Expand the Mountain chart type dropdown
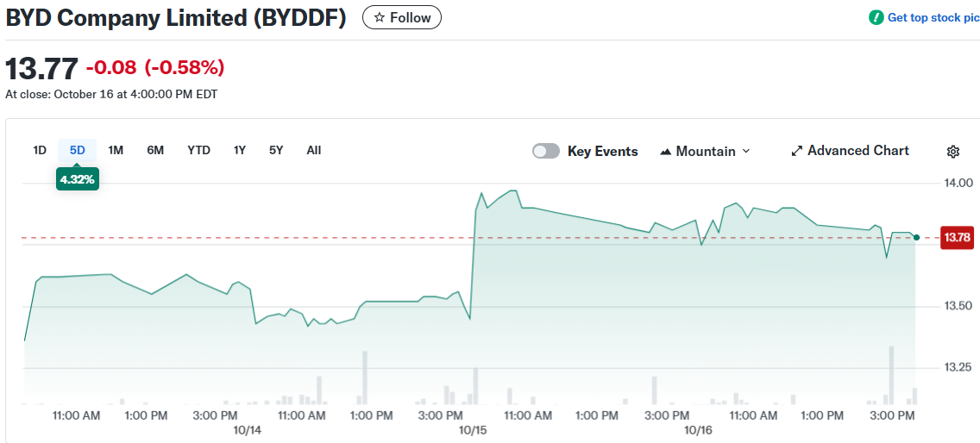This screenshot has width=980, height=443. point(745,151)
